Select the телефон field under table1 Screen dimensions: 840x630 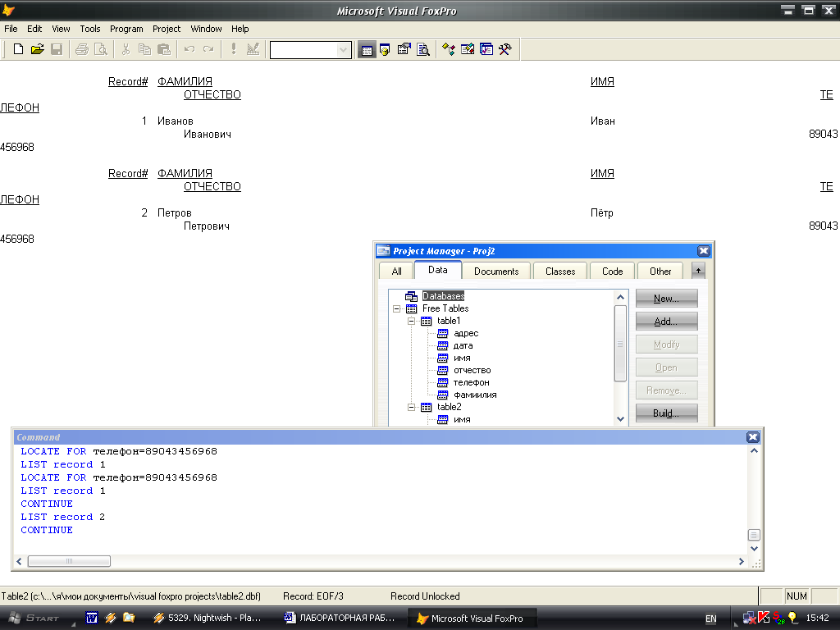[471, 382]
